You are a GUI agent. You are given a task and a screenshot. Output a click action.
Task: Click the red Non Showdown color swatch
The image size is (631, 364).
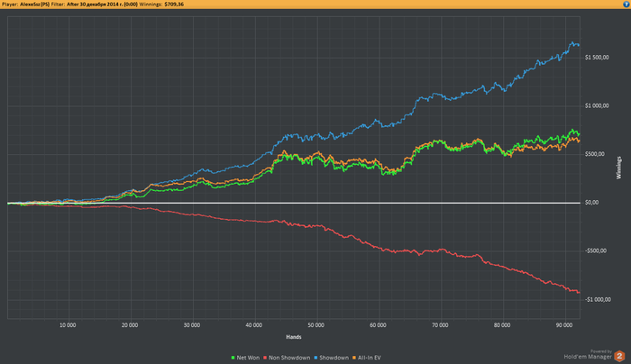(x=265, y=358)
